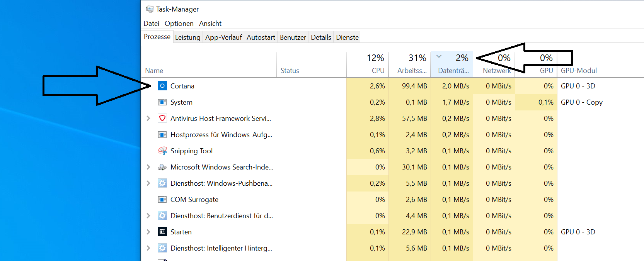Switch to the App-Verlauf tab
The width and height of the screenshot is (644, 261).
pos(223,37)
